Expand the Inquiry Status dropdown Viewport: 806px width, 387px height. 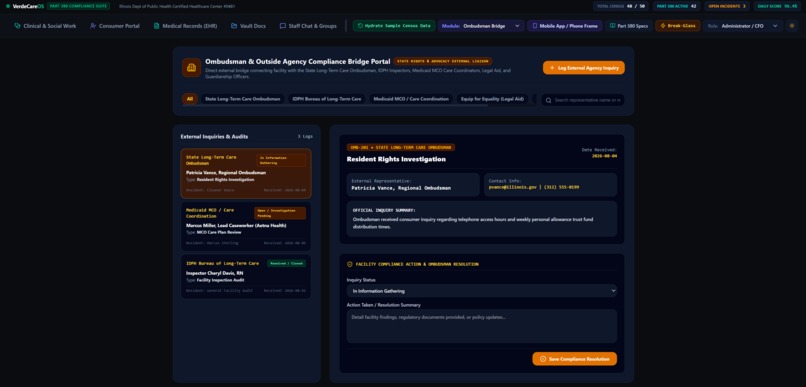(482, 291)
